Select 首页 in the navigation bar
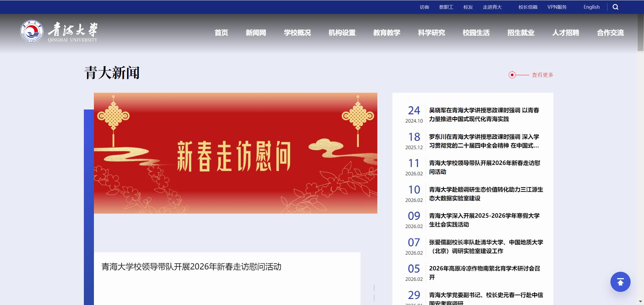Screen dimensions: 644x305 tap(221, 33)
